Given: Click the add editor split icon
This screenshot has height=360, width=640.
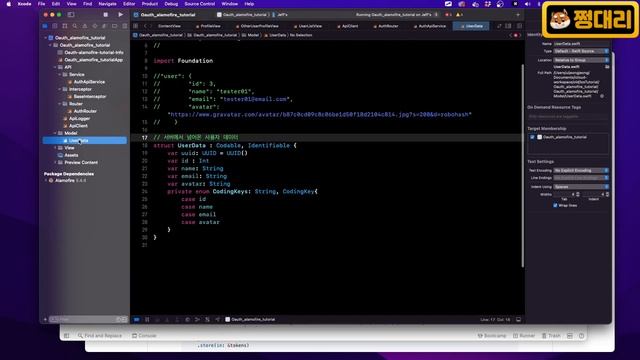Looking at the screenshot, I should (519, 26).
